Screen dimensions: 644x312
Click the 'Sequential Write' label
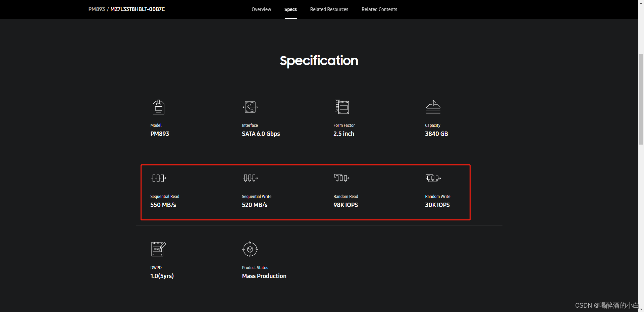coord(257,197)
